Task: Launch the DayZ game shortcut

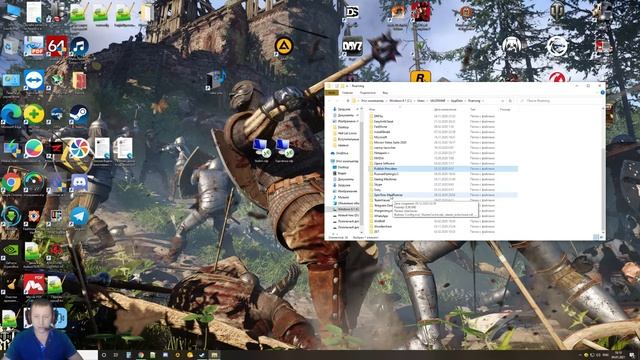Action: coord(352,47)
